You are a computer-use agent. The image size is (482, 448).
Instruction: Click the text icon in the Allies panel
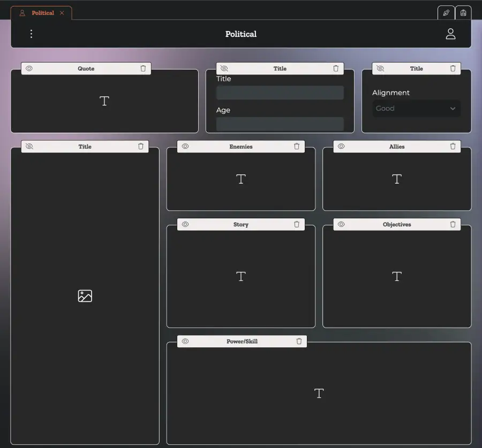pos(397,179)
